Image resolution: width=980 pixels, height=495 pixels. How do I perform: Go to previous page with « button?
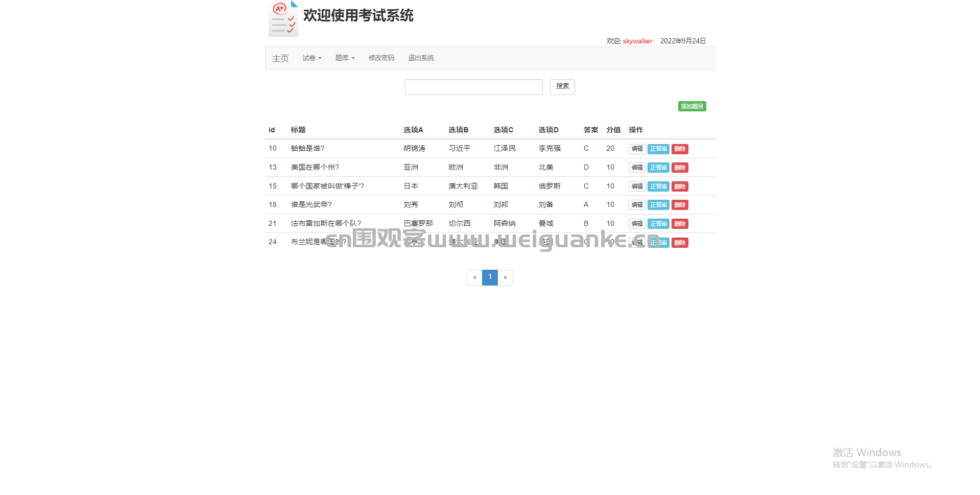[474, 277]
